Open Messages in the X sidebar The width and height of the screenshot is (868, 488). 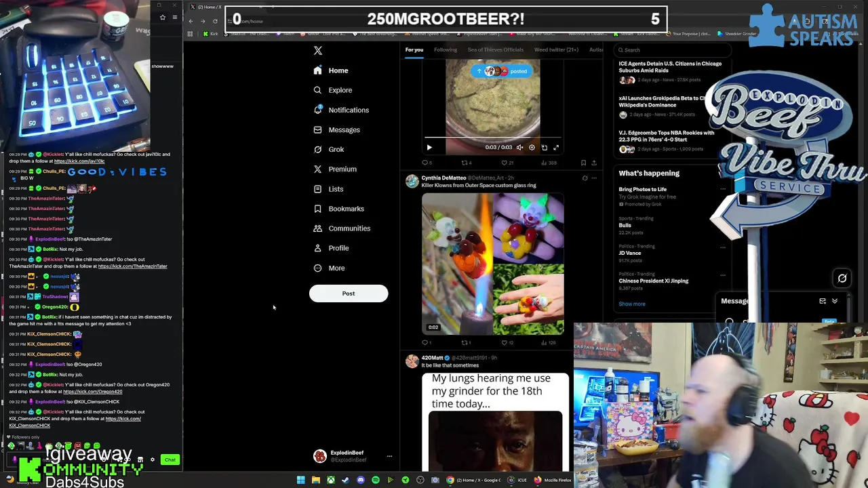coord(336,129)
